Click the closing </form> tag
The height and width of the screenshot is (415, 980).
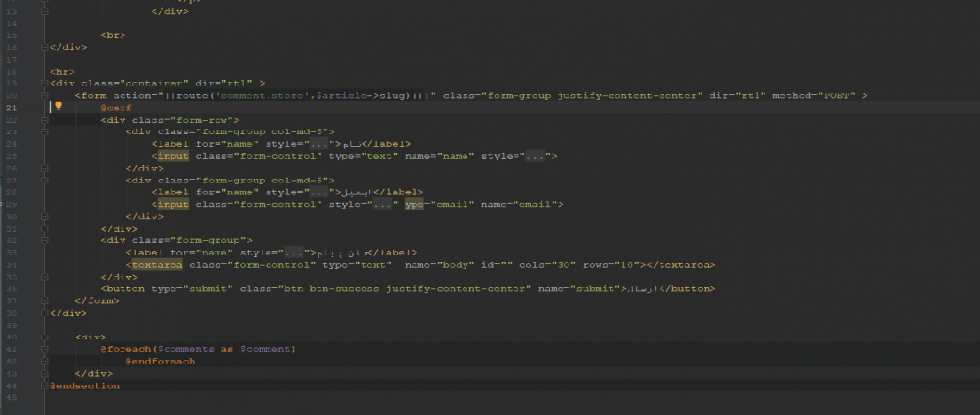coord(97,301)
